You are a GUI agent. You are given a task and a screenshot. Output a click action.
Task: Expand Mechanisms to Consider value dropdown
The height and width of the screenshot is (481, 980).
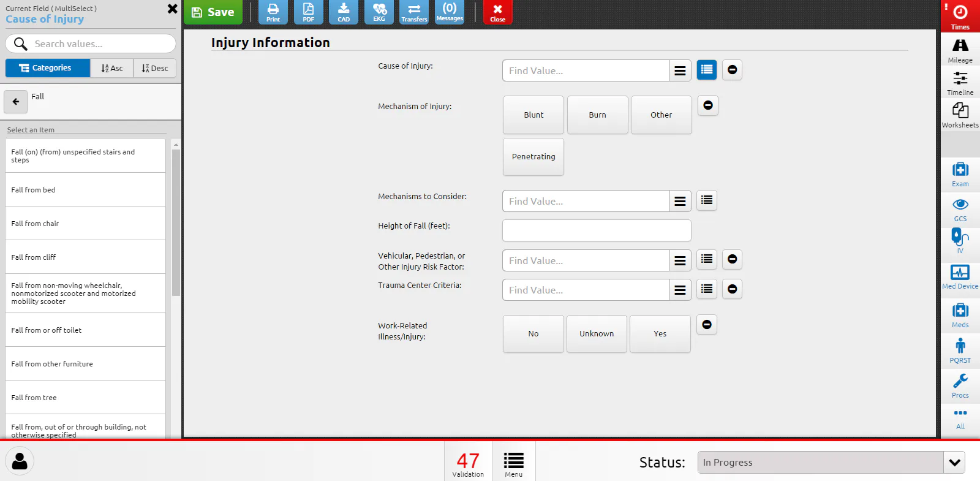coord(680,201)
